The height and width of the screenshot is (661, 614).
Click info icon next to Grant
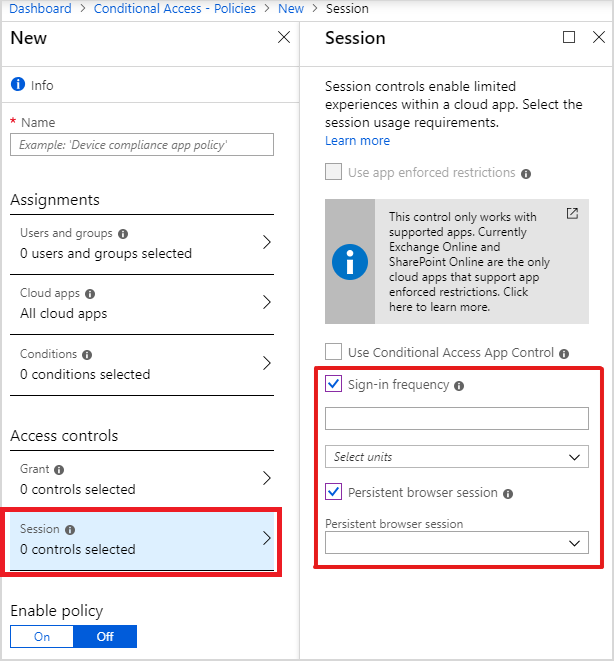click(59, 469)
